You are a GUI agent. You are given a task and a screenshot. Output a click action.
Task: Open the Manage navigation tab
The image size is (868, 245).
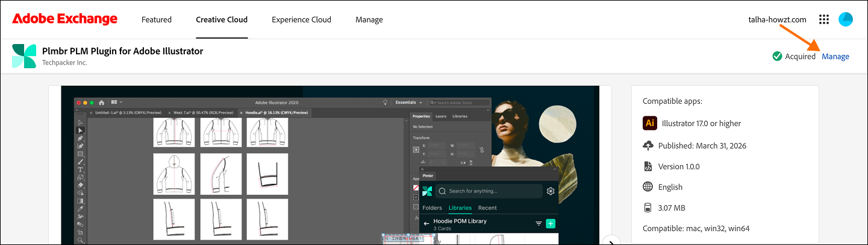point(369,19)
